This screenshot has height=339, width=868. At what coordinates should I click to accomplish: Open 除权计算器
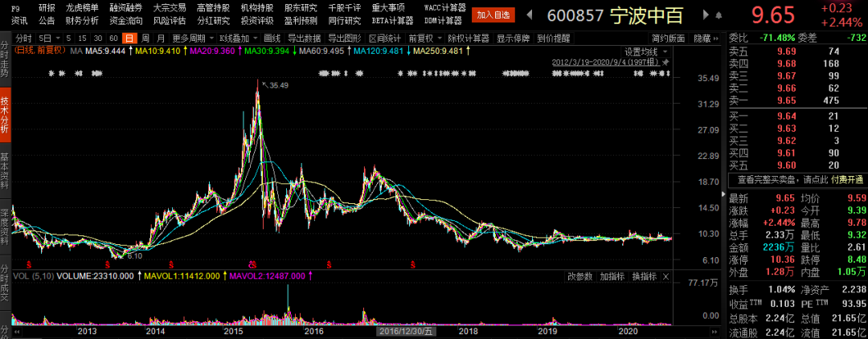pos(469,39)
